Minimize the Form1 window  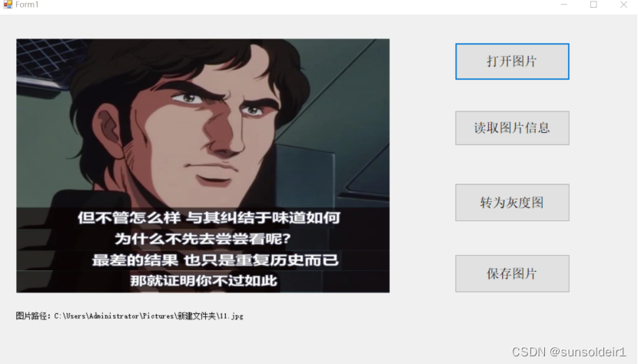point(564,5)
